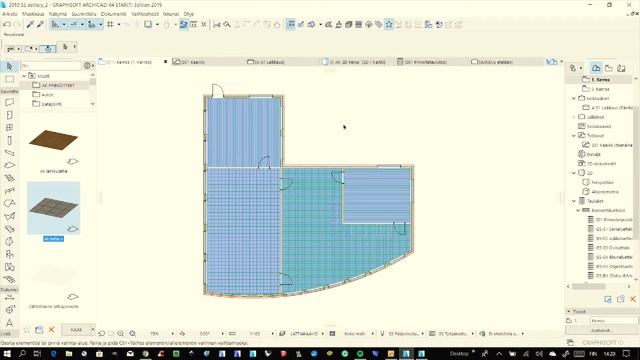Collapse the Leikkaukset node in Navigator
This screenshot has height=360, width=640.
[x=574, y=98]
